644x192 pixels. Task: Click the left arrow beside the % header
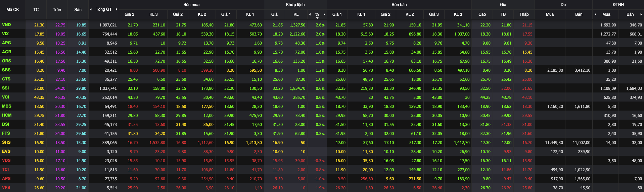[x=310, y=14]
